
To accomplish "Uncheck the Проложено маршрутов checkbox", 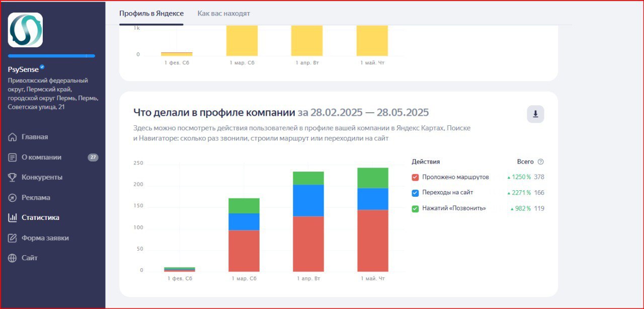I will pos(415,177).
